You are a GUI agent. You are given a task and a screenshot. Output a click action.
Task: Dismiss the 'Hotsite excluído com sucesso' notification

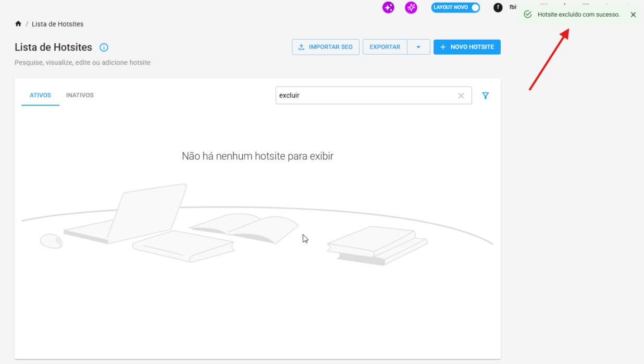633,15
